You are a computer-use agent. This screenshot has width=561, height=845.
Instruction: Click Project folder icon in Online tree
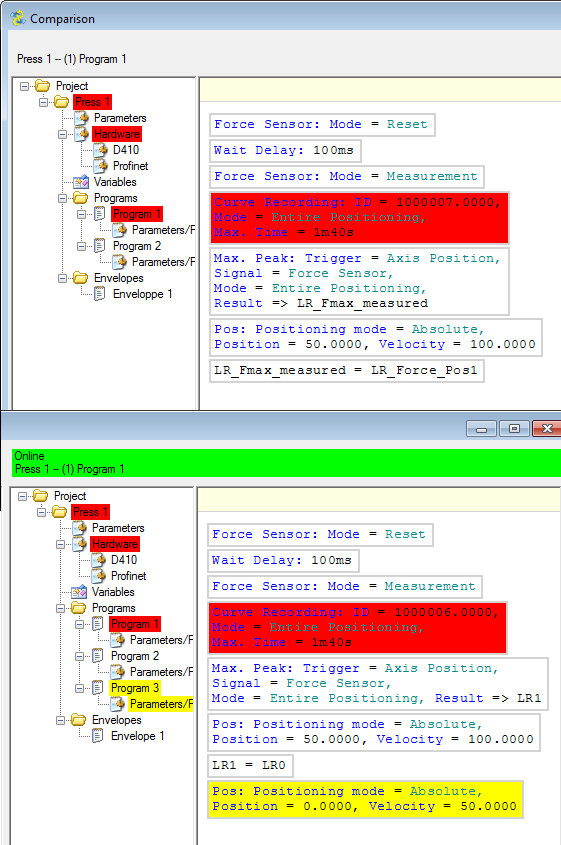[40, 496]
